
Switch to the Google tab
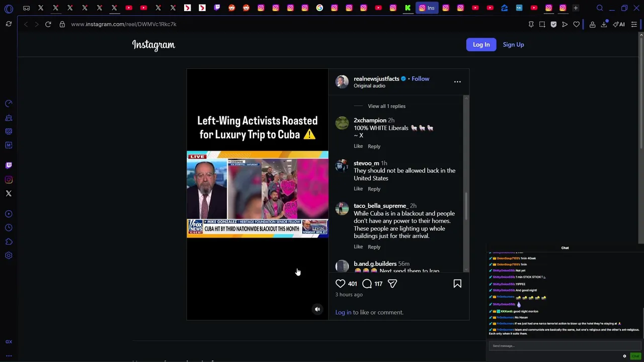tap(319, 8)
